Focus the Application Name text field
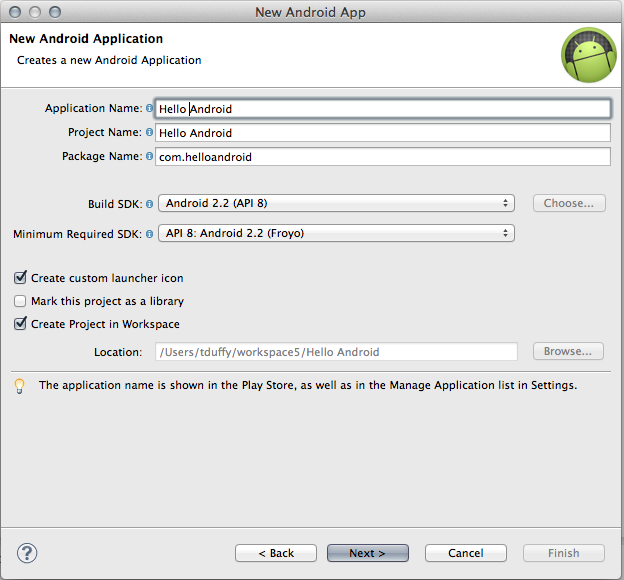Viewport: 624px width, 580px height. (382, 109)
